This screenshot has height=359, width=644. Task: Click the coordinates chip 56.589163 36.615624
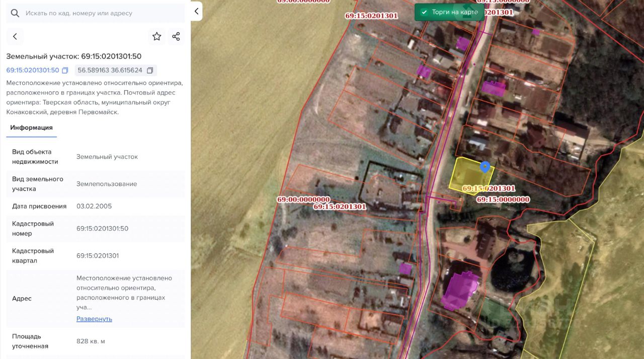point(110,70)
